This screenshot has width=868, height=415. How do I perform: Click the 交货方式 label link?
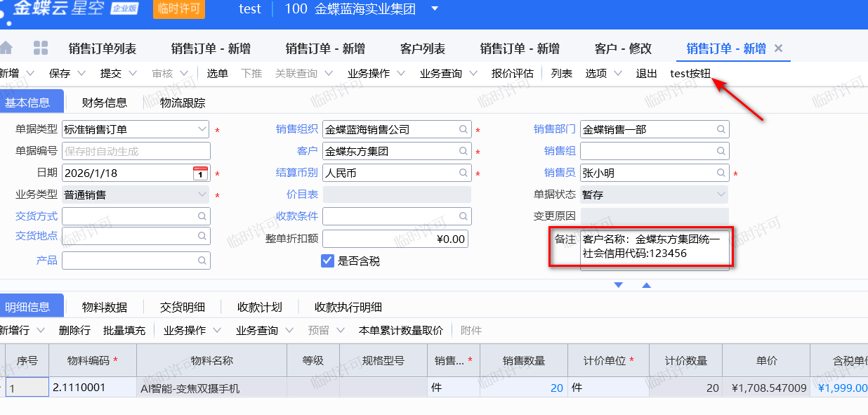(37, 216)
